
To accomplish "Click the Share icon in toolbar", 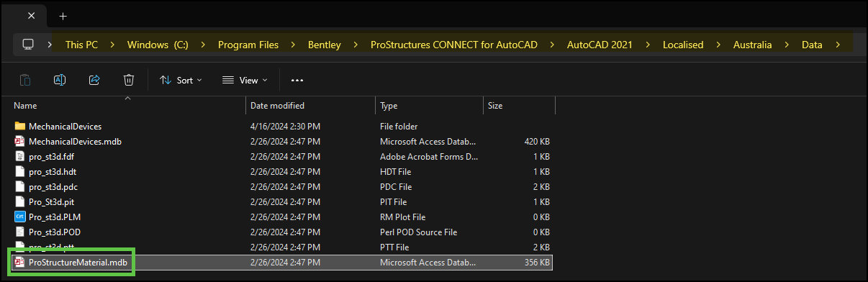I will 94,80.
